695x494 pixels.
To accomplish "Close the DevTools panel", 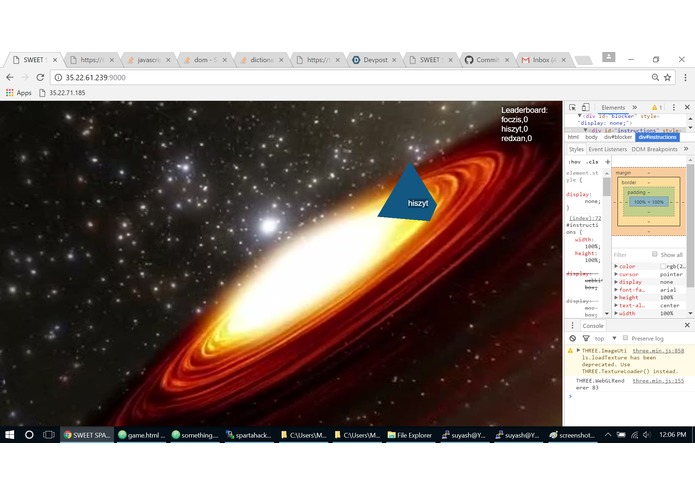I will (687, 107).
